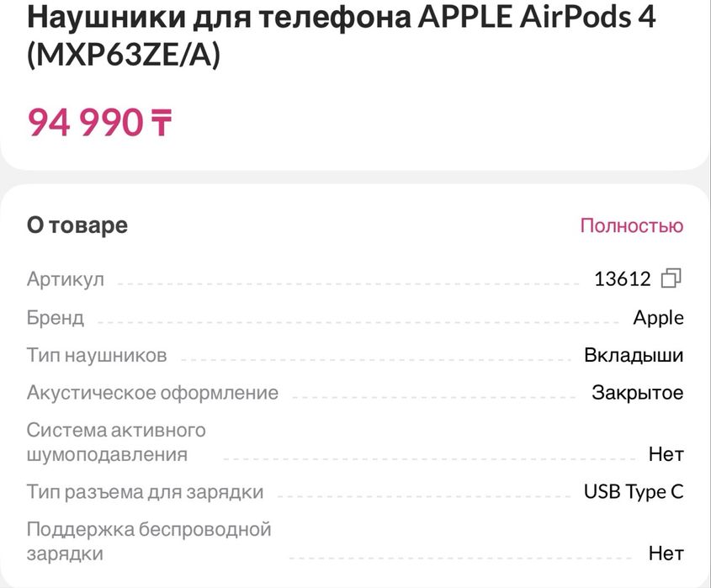Select the Apple brand value
This screenshot has width=711, height=588.
[x=658, y=318]
